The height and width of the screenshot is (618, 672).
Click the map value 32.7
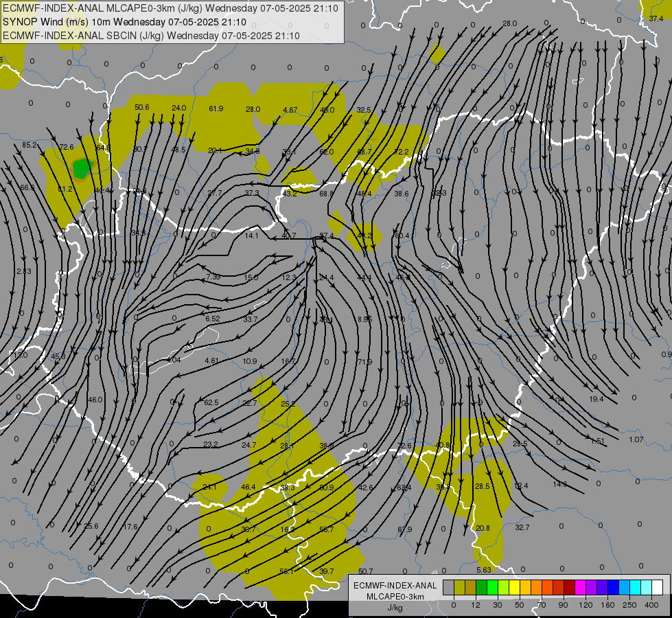coord(522,527)
